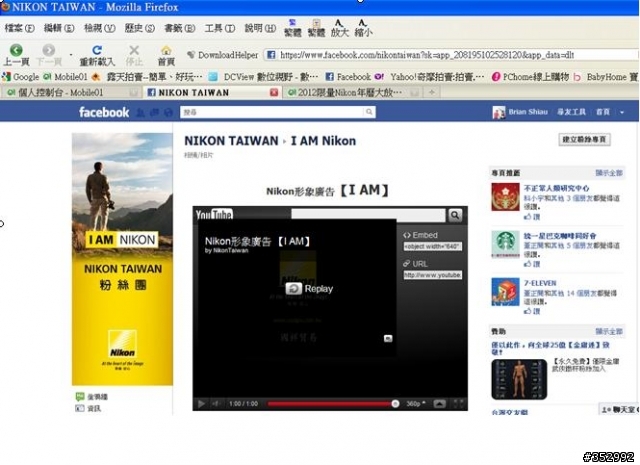The image size is (640, 465).
Task: Open the 工具 (T) menu
Action: coord(220,28)
